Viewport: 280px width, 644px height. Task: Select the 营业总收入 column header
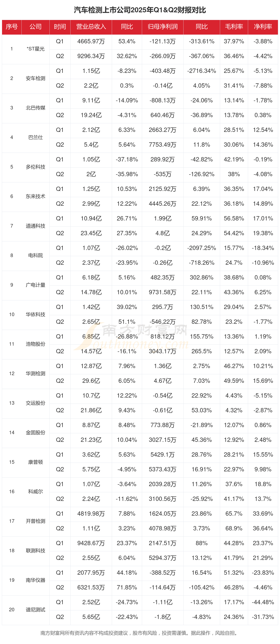tap(91, 27)
